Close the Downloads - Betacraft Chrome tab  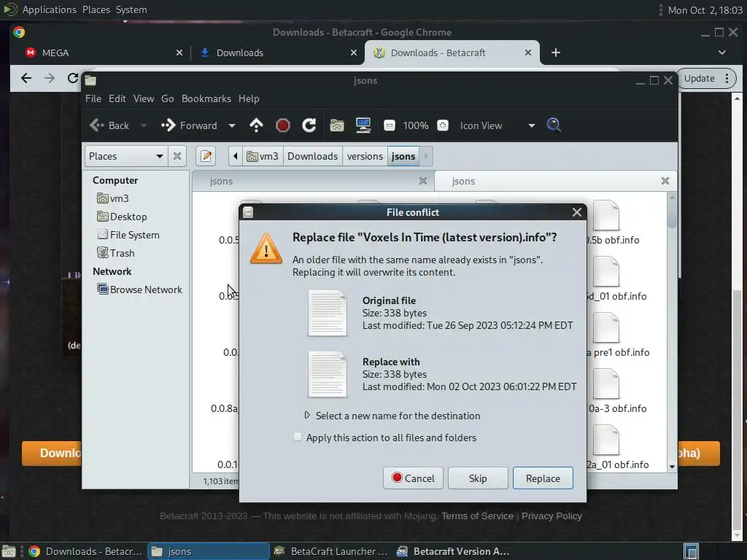tap(528, 52)
